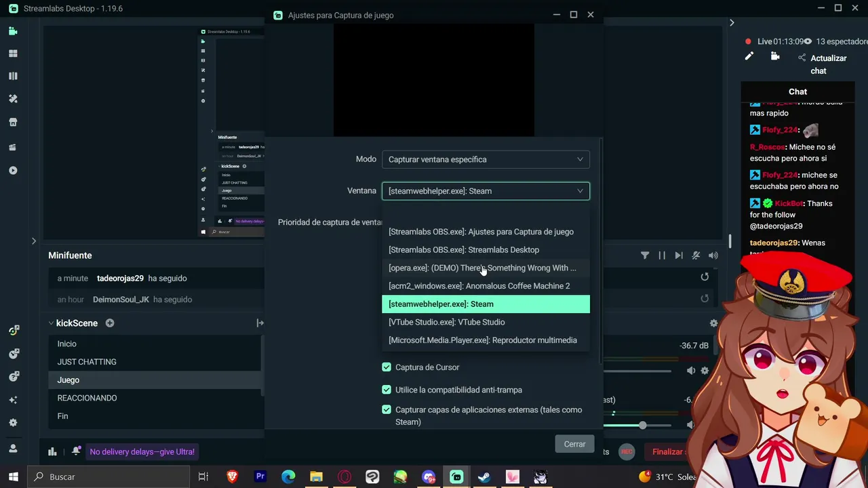
Task: Click the edit stream info pencil icon
Action: click(x=749, y=56)
